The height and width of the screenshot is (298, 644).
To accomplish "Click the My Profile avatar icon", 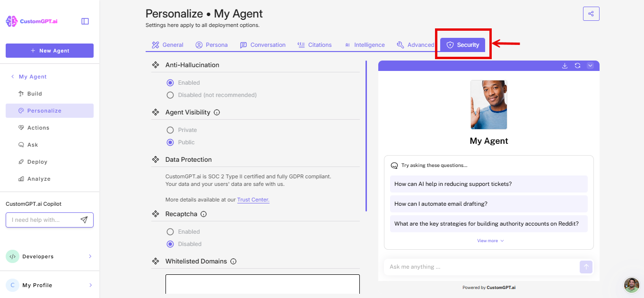I will pos(12,285).
